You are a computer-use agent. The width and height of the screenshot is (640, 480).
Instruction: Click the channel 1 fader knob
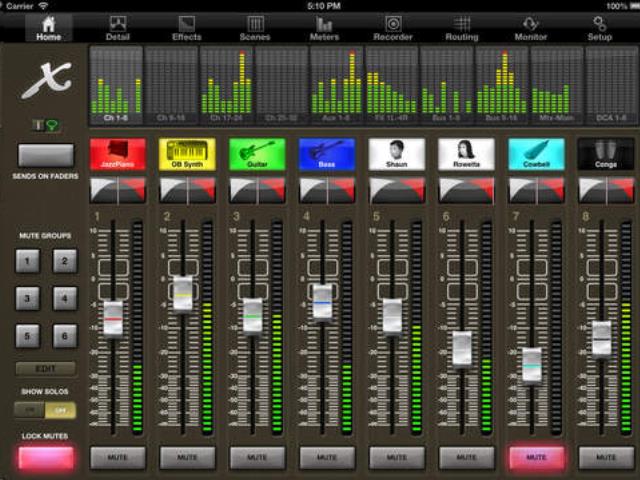click(113, 319)
